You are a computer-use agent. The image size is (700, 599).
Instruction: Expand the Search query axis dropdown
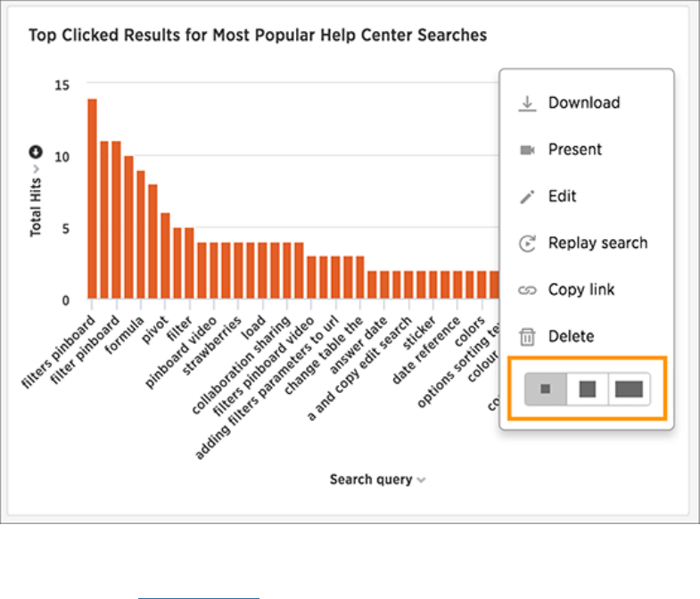[421, 480]
